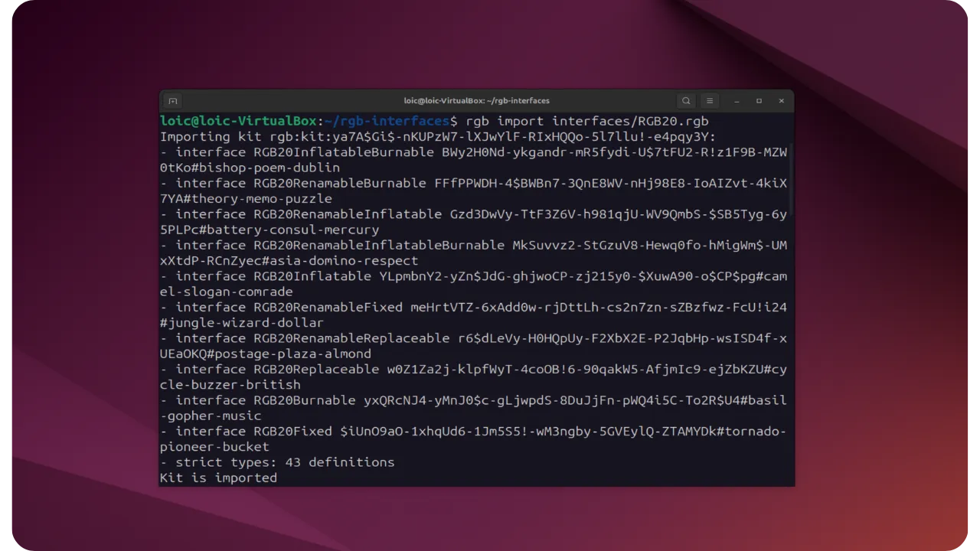Select the RGB20Burnable interface name

(x=302, y=400)
